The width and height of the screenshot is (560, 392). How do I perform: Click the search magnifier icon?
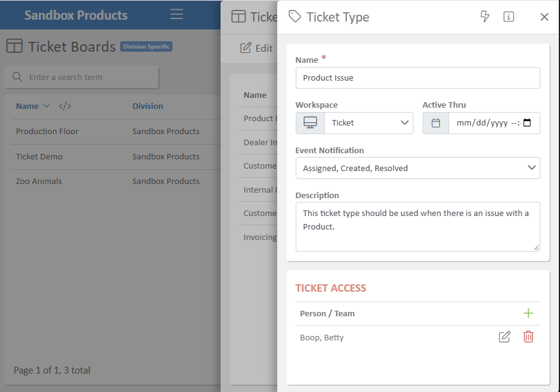pyautogui.click(x=17, y=77)
